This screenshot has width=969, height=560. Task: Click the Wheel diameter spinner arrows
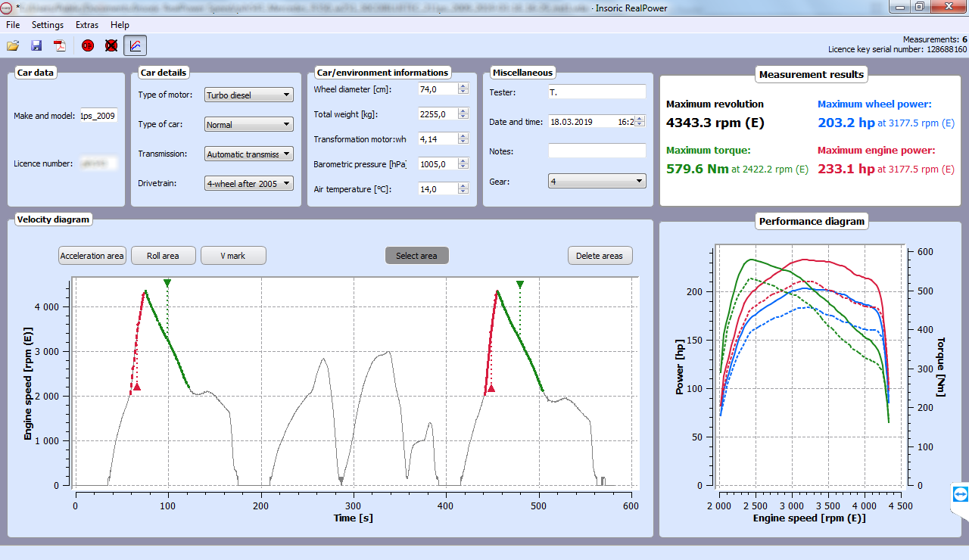(463, 89)
